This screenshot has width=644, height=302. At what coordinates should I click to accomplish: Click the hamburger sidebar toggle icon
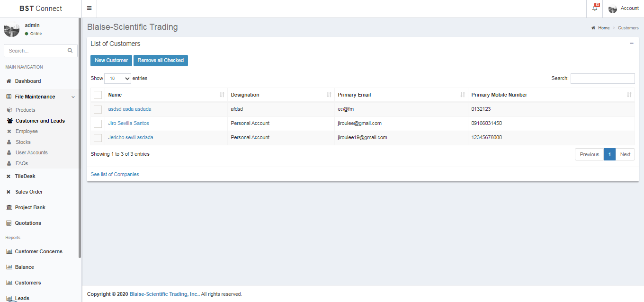[x=89, y=8]
